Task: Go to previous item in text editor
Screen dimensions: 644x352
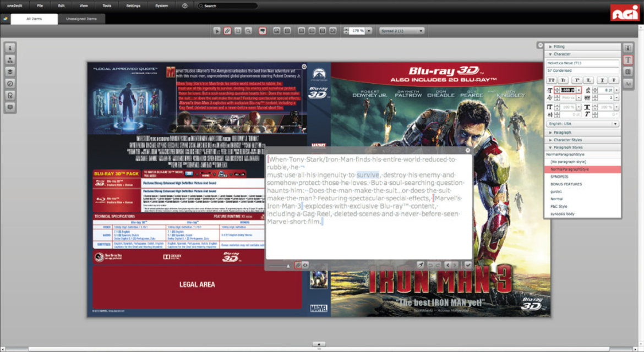Action: [447, 266]
